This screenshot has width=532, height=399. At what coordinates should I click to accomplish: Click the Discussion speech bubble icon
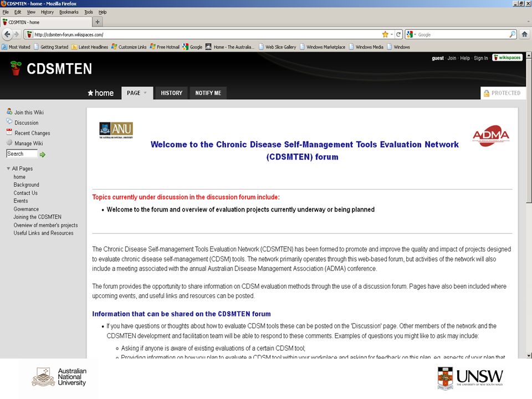(x=9, y=122)
